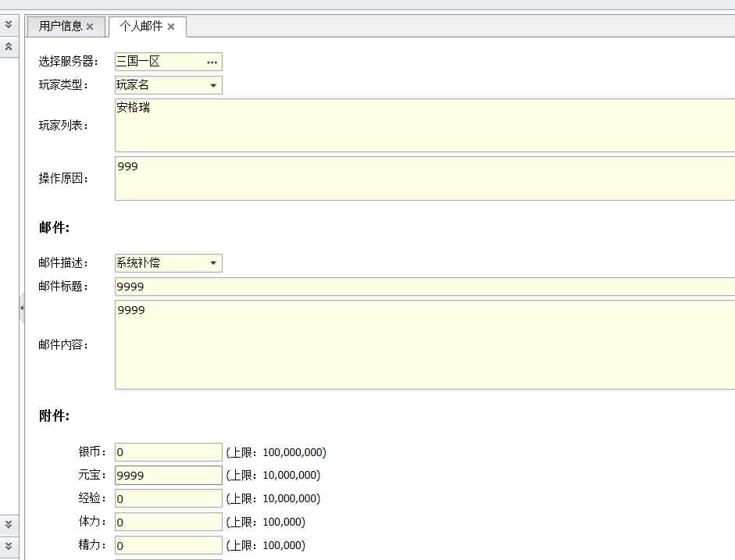
Task: Expand the 玩家类型 dropdown
Action: (212, 85)
